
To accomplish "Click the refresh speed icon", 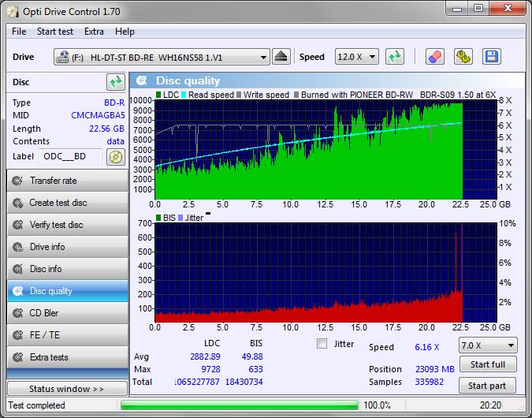I will [395, 57].
